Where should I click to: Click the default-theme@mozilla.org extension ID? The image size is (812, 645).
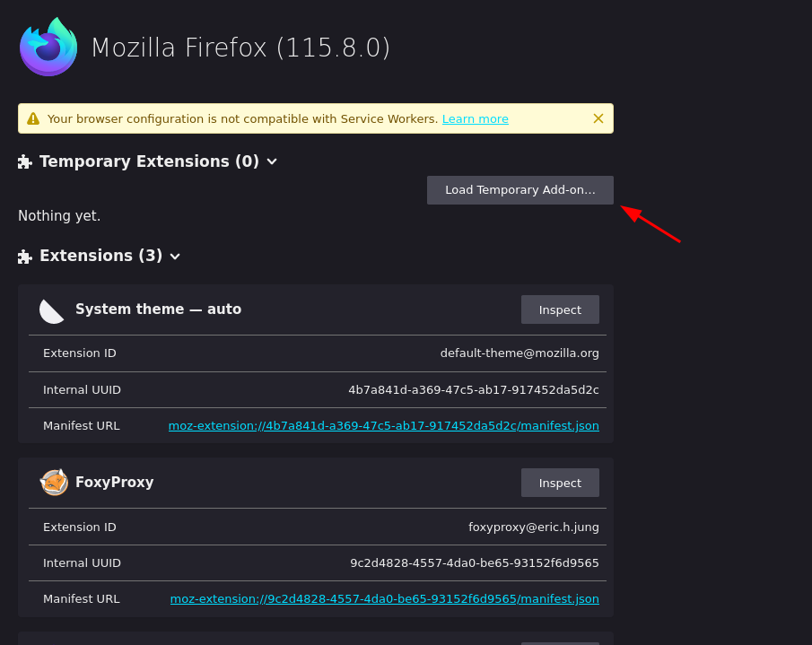(520, 353)
